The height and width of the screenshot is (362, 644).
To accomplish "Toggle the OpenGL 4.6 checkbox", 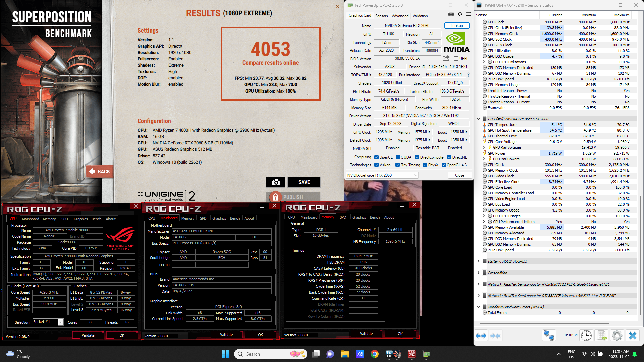I will pos(444,165).
